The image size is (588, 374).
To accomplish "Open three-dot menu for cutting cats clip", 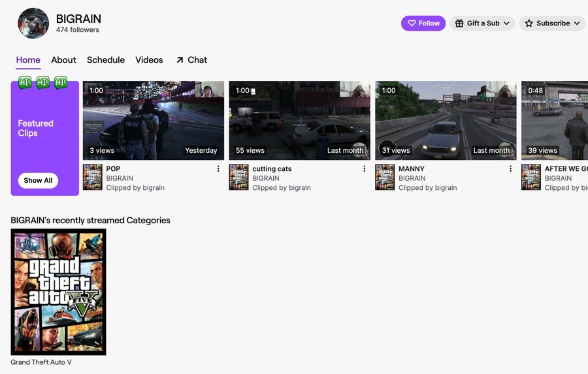I will click(x=365, y=169).
